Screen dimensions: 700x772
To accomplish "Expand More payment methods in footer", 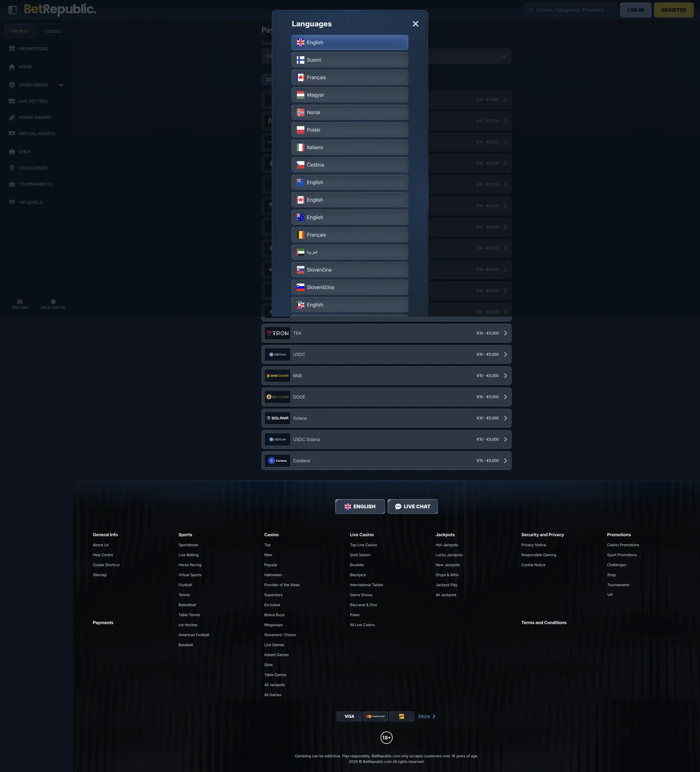I will pos(427,717).
